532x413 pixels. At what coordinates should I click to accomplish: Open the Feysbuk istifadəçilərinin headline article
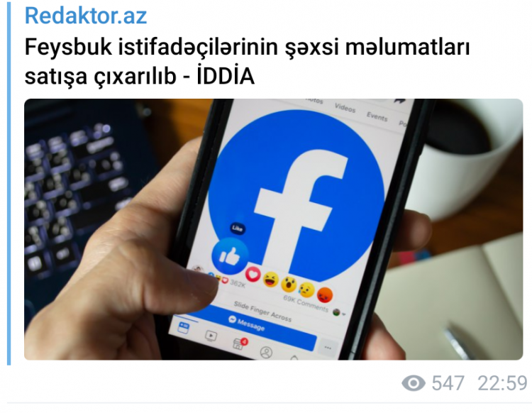247,61
